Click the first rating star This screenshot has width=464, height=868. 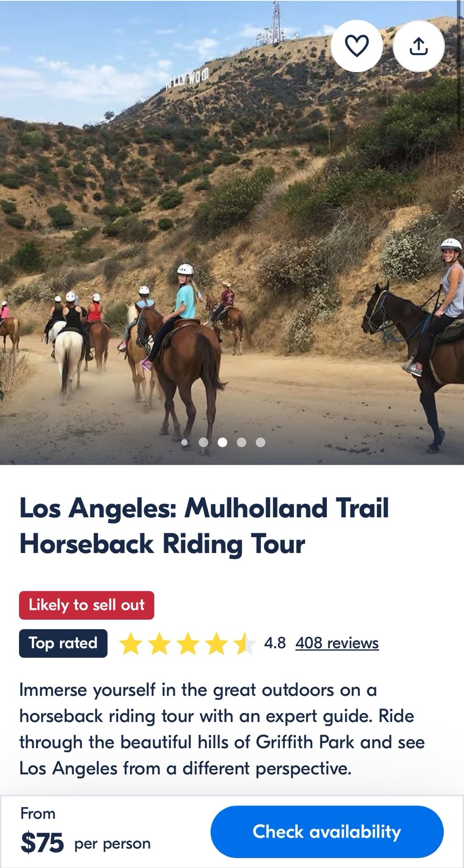point(131,644)
